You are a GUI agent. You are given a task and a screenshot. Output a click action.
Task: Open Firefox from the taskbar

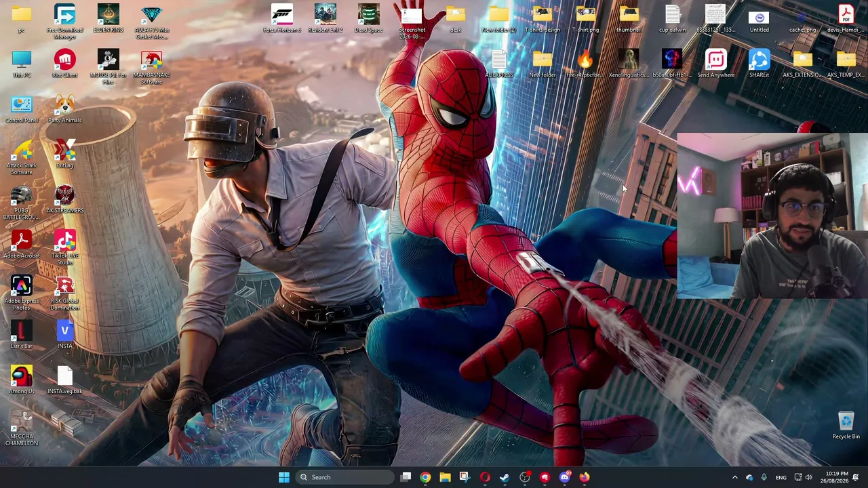click(584, 477)
